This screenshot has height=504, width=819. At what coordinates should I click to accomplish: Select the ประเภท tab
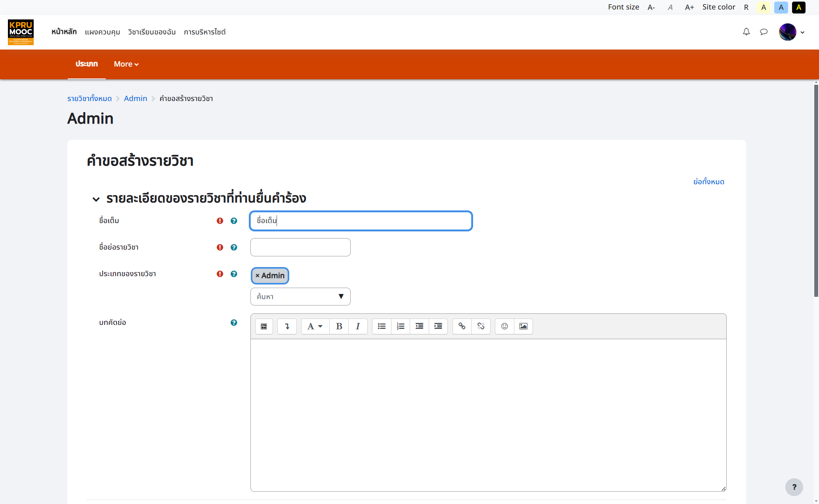tap(87, 64)
